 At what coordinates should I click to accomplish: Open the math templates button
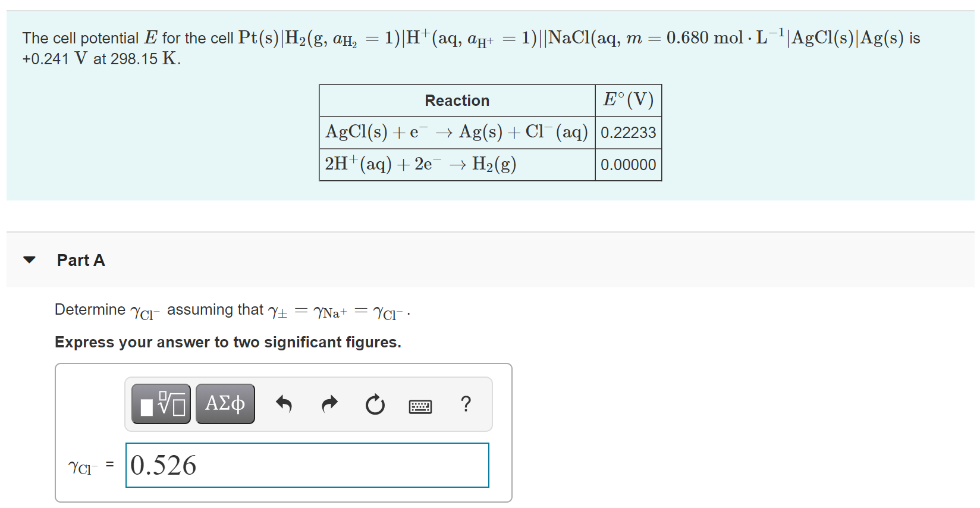pyautogui.click(x=161, y=404)
